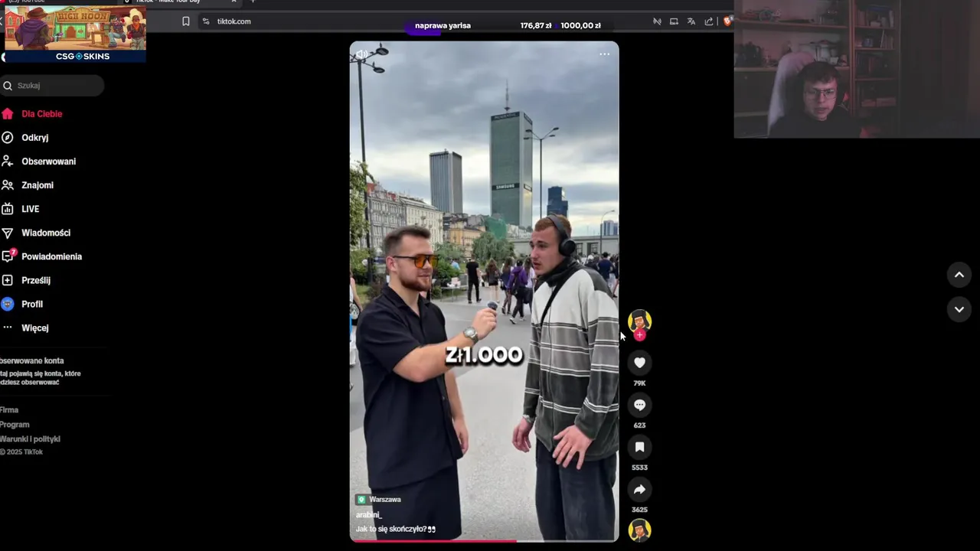
Task: Open Warunki i polityki footer link
Action: click(30, 439)
